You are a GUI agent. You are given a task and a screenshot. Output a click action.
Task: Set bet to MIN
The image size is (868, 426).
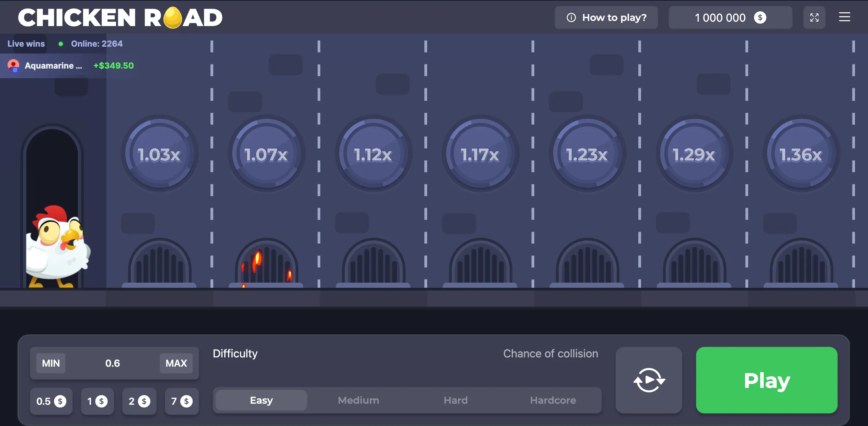[51, 363]
